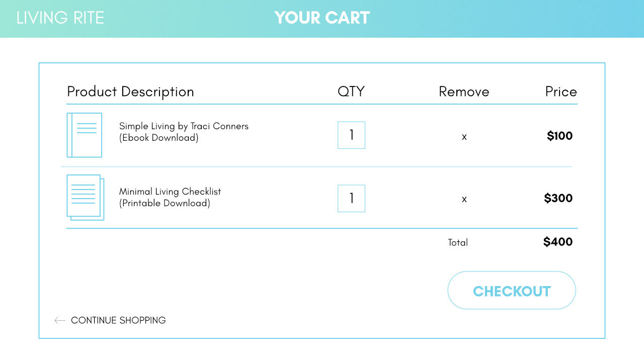Click the $100 price of the ebook
Image resolution: width=644 pixels, height=362 pixels.
(x=560, y=136)
